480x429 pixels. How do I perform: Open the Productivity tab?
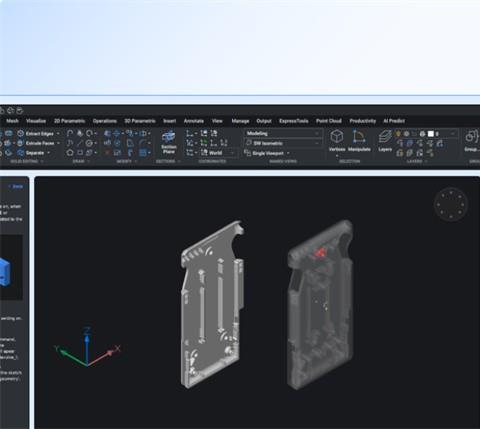[363, 121]
